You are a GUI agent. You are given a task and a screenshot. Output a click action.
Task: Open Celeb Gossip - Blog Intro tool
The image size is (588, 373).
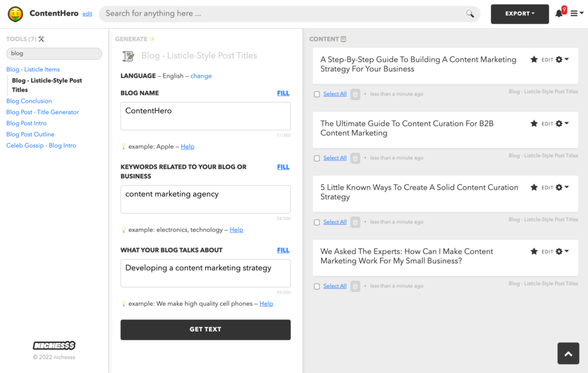(x=41, y=145)
